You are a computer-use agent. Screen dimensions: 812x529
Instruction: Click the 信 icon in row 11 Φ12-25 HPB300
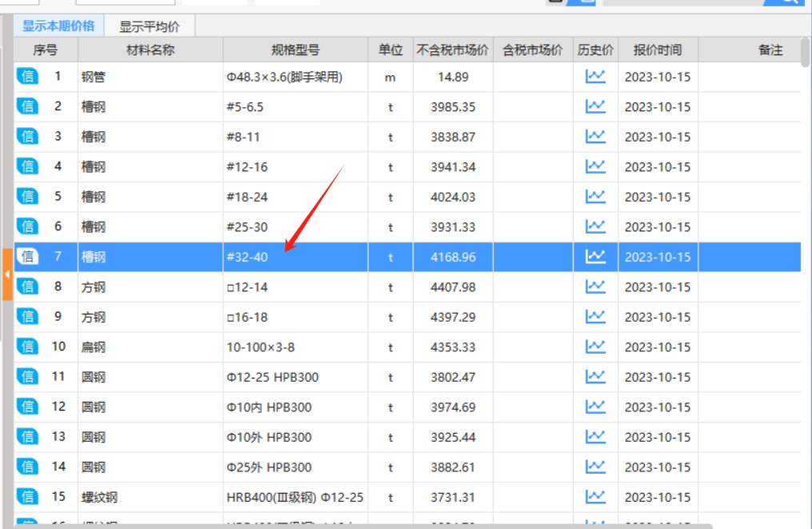tap(27, 377)
